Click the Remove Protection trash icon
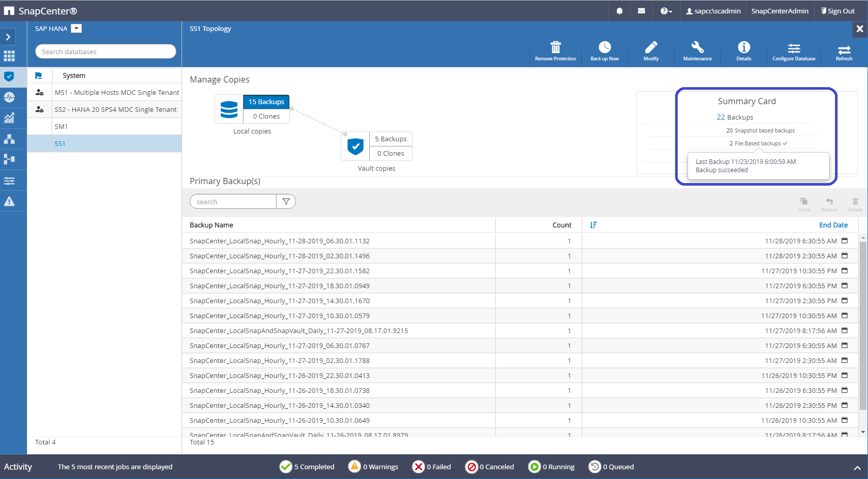The height and width of the screenshot is (479, 868). [555, 51]
